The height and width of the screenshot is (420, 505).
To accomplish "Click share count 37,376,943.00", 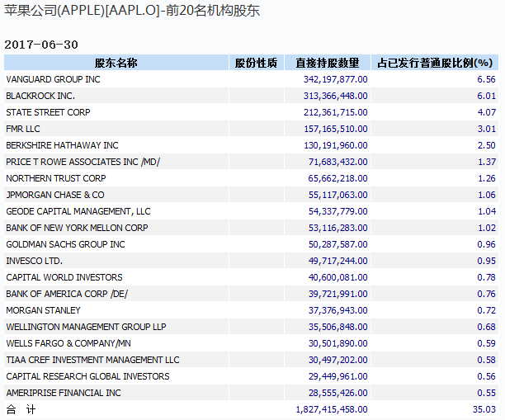I will 337,310.
